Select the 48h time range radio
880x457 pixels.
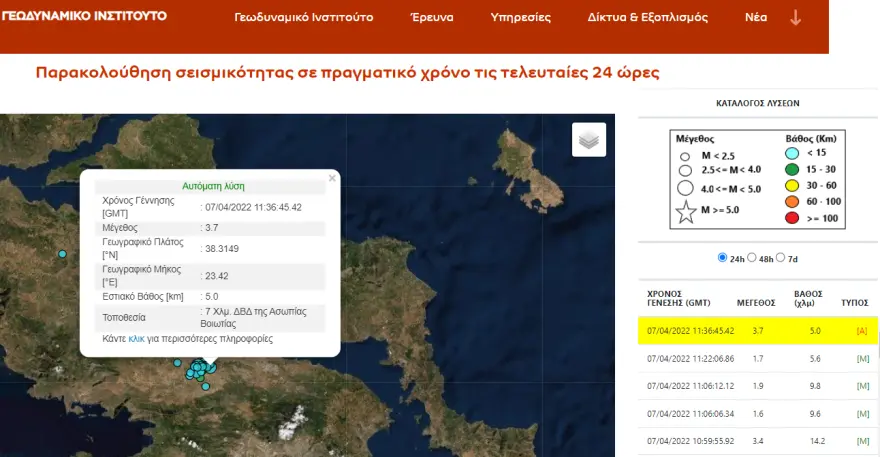(753, 258)
